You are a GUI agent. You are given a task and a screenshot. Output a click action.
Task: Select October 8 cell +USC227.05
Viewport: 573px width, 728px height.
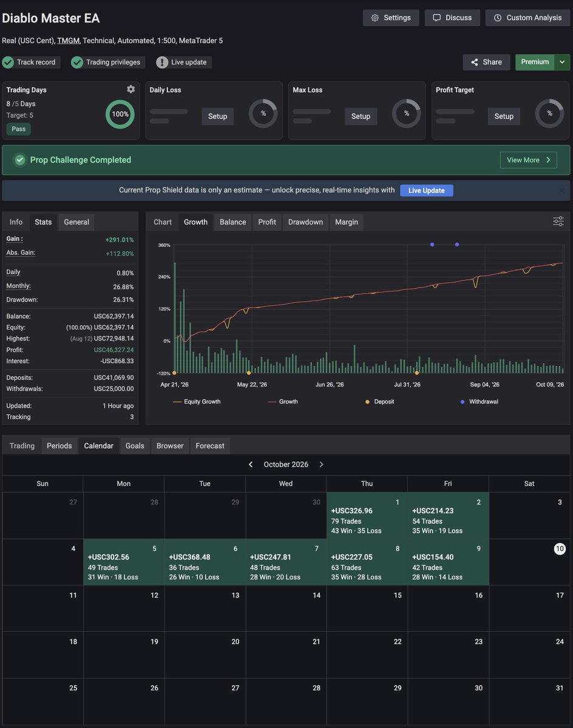click(x=367, y=562)
